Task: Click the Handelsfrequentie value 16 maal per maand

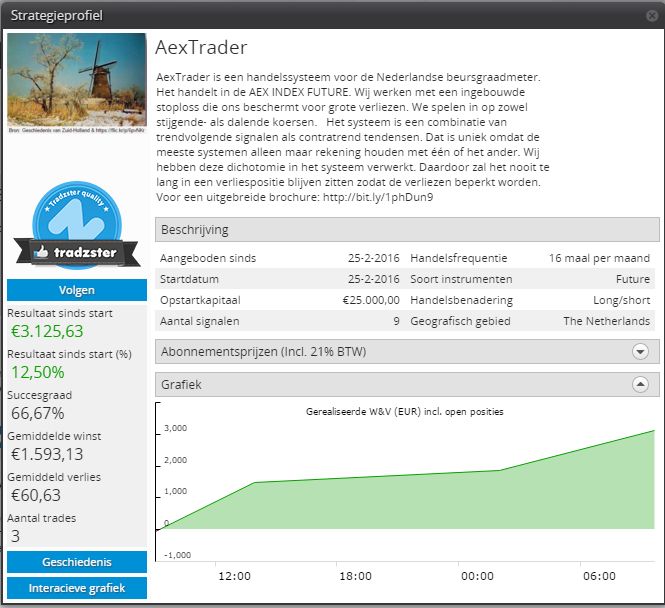Action: pos(599,258)
